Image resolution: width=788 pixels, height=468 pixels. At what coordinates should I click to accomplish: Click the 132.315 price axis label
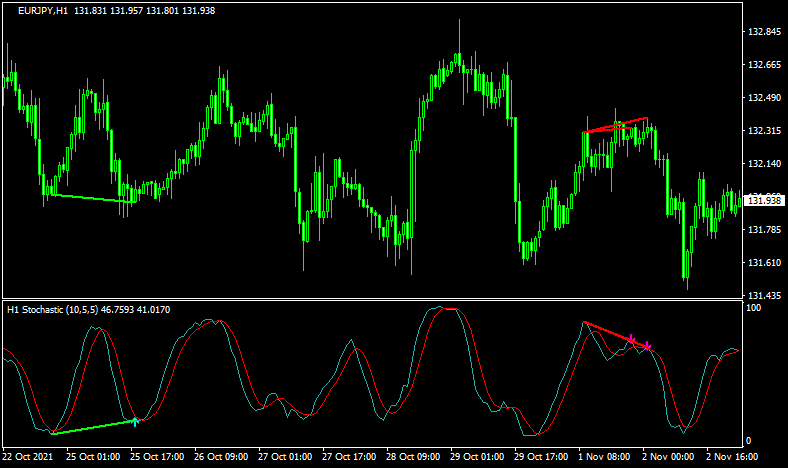click(x=764, y=131)
